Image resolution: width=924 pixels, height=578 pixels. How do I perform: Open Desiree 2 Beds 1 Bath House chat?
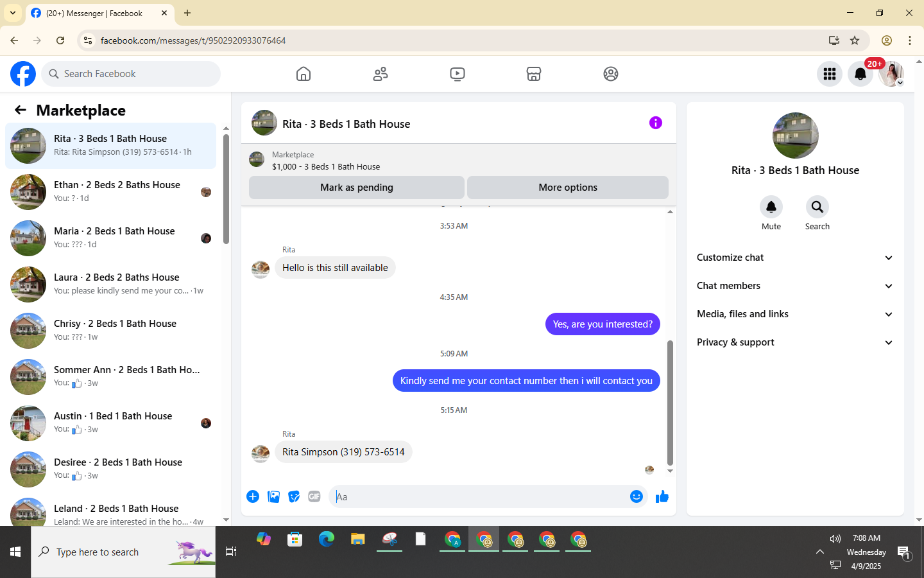click(111, 469)
